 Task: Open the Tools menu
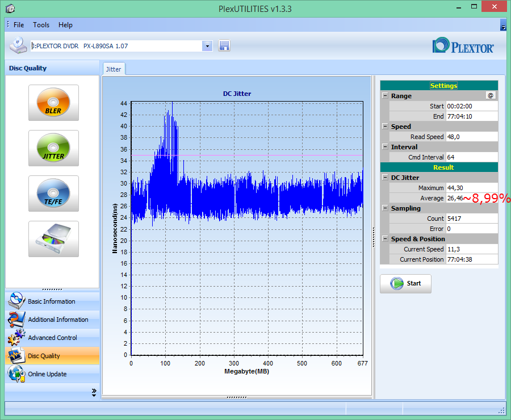tap(41, 25)
